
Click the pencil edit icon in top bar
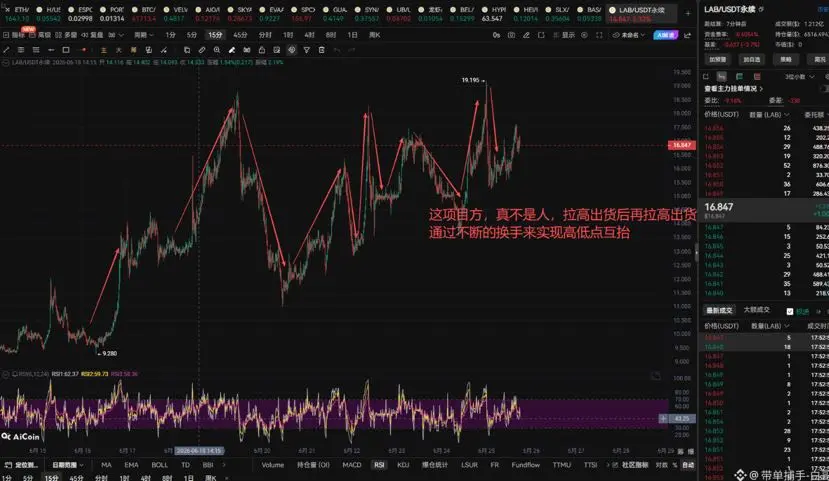click(526, 35)
